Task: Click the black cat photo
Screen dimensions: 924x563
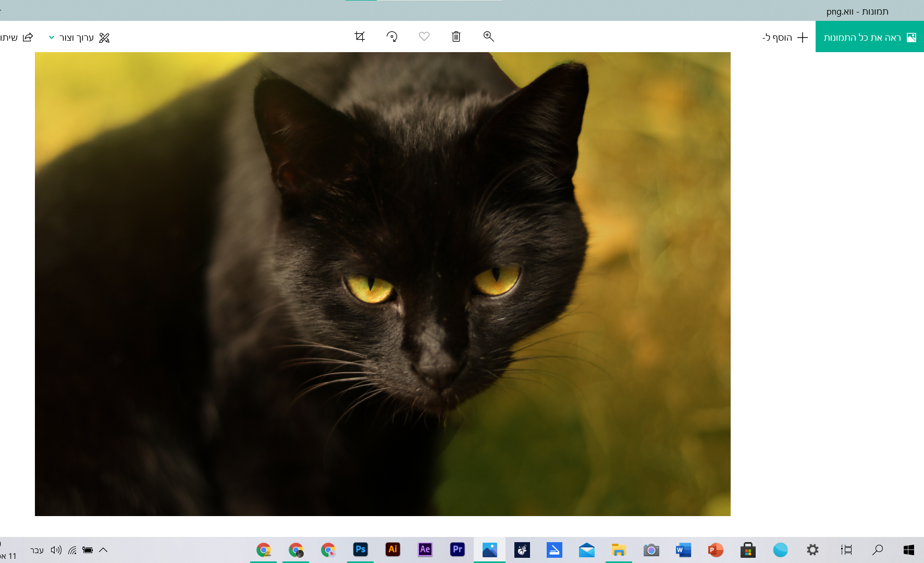Action: click(383, 284)
